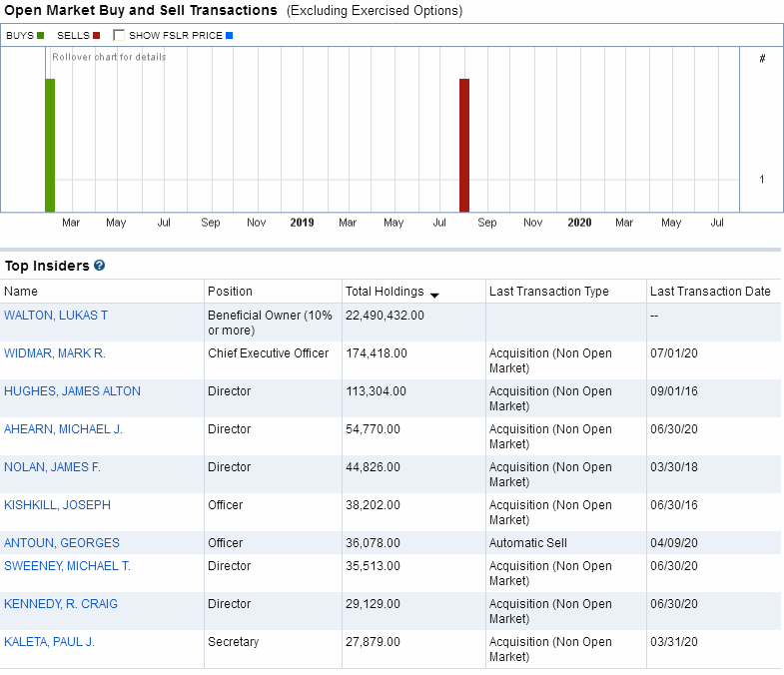Select the red sell bar in chart
Image resolution: width=784 pixels, height=675 pixels.
click(464, 146)
